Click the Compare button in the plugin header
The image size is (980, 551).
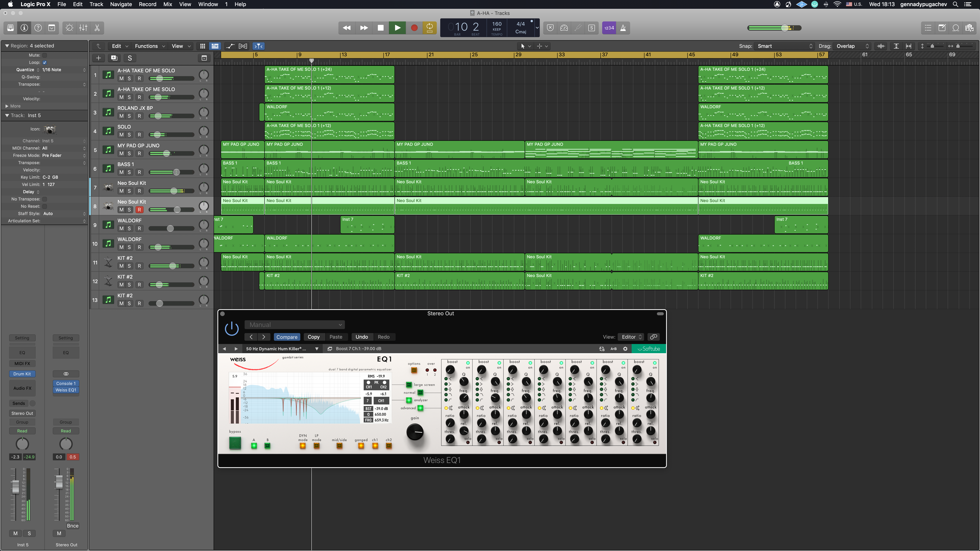click(x=287, y=337)
